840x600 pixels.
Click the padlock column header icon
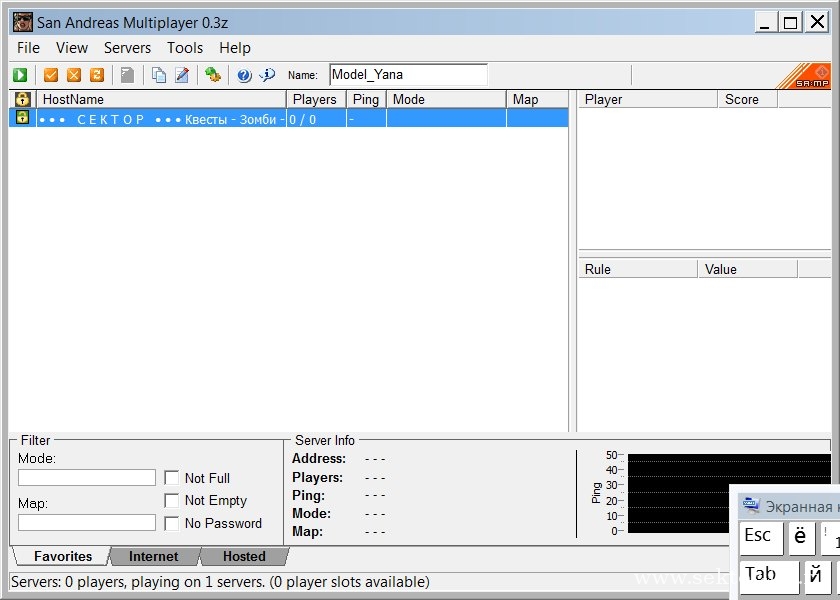[x=22, y=99]
